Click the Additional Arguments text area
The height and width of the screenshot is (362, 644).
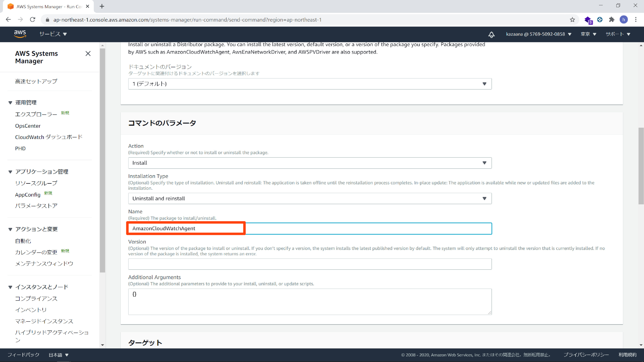coord(310,301)
